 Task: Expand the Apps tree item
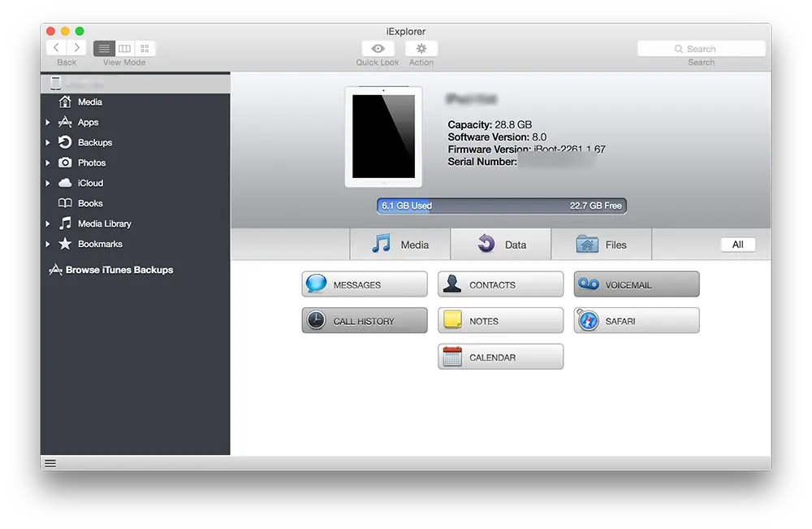click(x=48, y=122)
